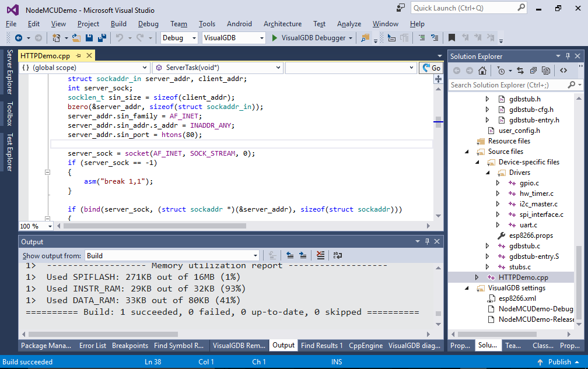The image size is (588, 369).
Task: Open the Build menu
Action: tap(118, 24)
